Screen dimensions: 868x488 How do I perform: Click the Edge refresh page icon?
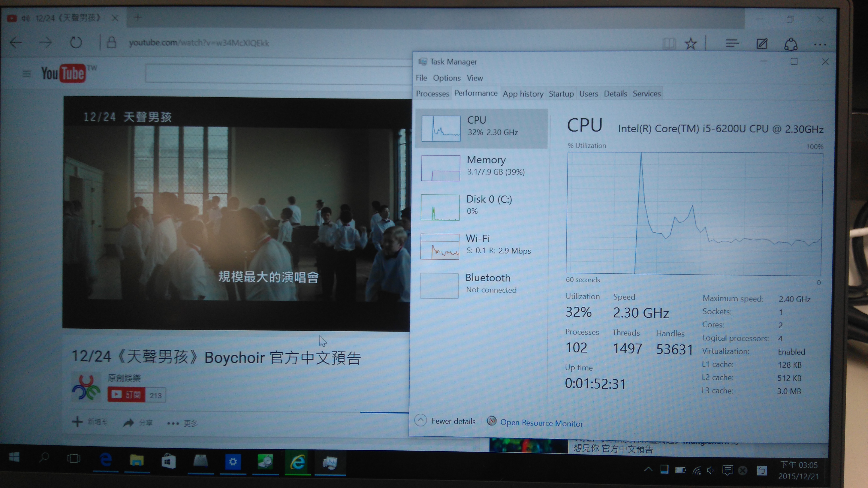click(x=76, y=43)
